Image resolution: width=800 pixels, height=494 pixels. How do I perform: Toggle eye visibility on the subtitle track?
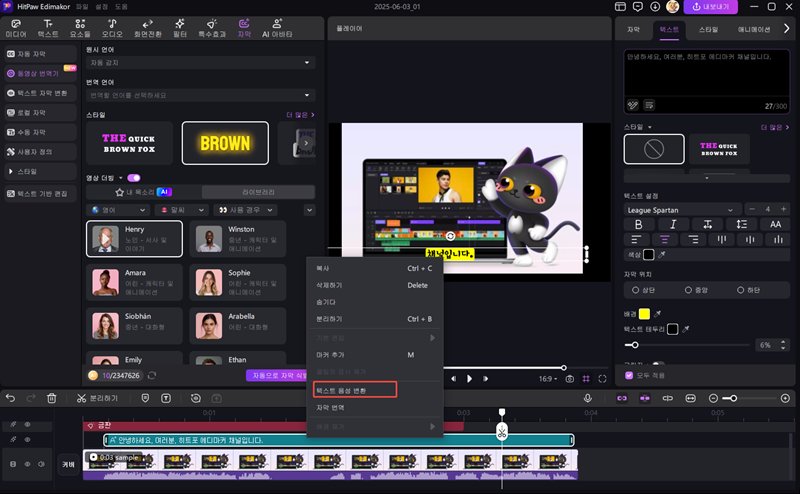point(28,439)
